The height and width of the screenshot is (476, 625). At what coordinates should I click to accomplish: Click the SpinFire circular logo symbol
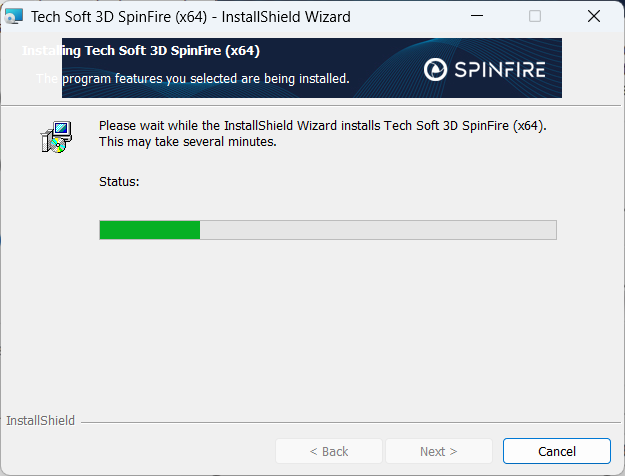pos(436,69)
